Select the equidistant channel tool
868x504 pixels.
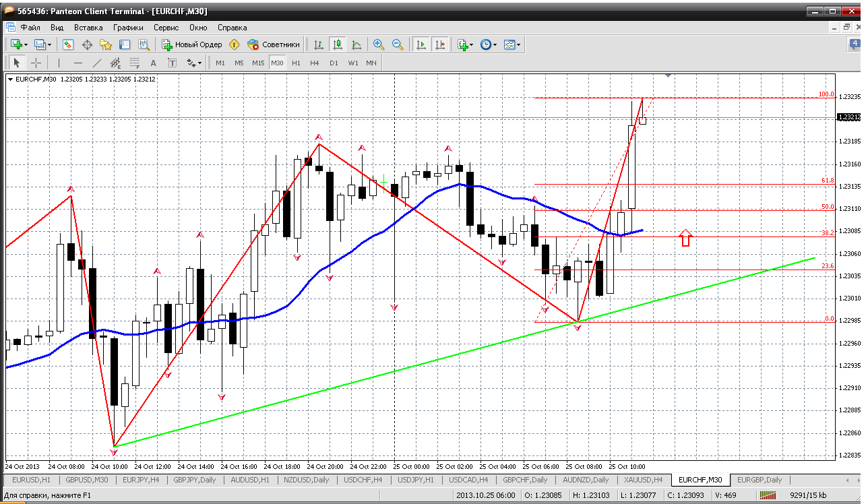pyautogui.click(x=115, y=63)
